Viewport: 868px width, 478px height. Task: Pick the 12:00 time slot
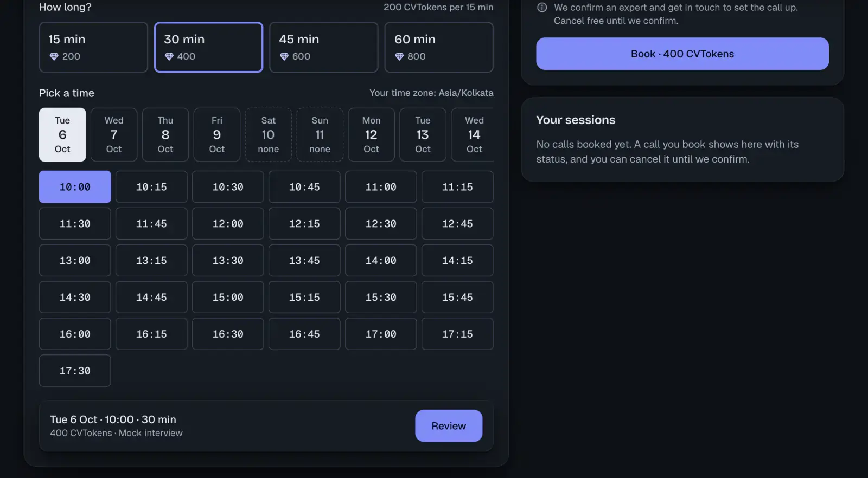(x=228, y=224)
